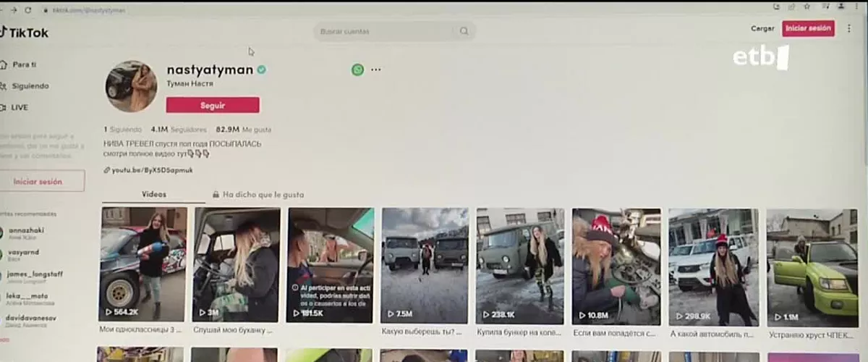The width and height of the screenshot is (868, 362).
Task: Click the caption Слушай мою буханку
Action: [233, 330]
